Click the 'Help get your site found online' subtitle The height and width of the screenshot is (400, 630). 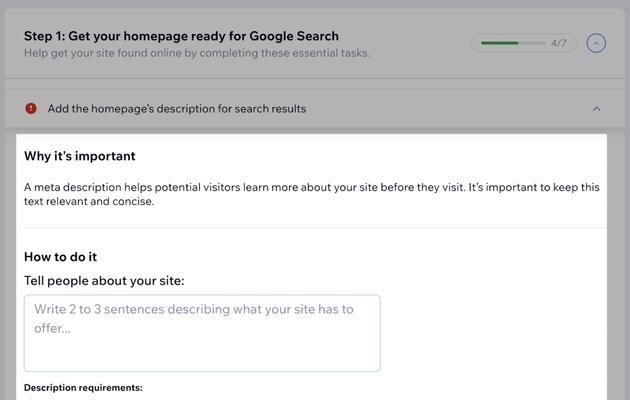(x=197, y=53)
